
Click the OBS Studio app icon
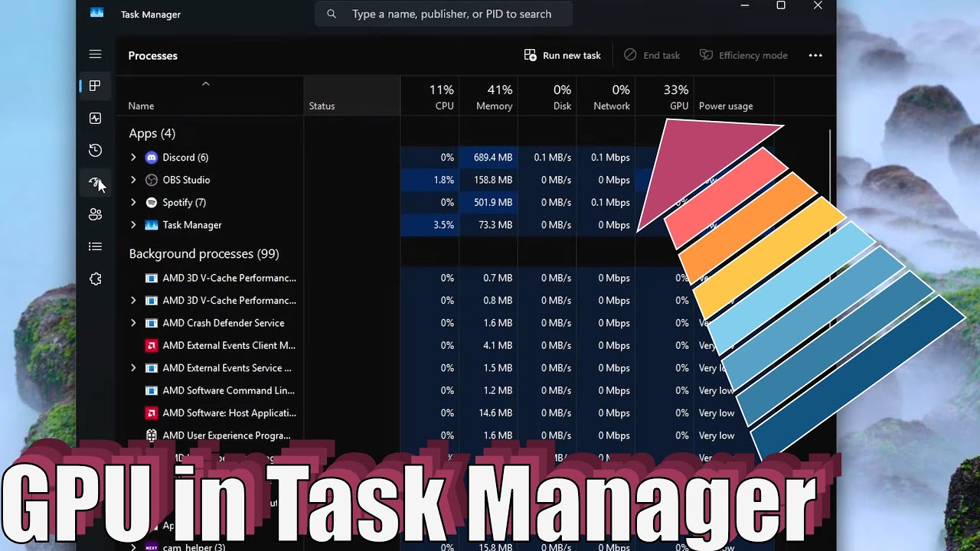152,180
